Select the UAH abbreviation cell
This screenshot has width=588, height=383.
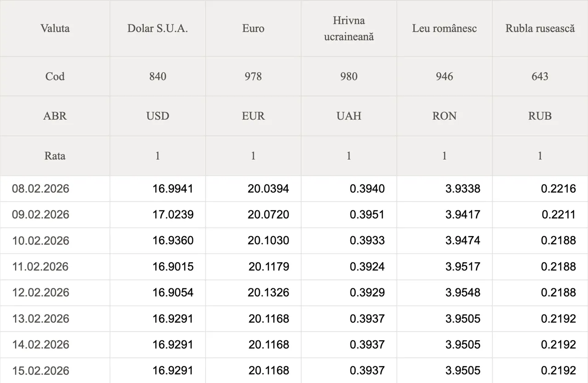349,116
